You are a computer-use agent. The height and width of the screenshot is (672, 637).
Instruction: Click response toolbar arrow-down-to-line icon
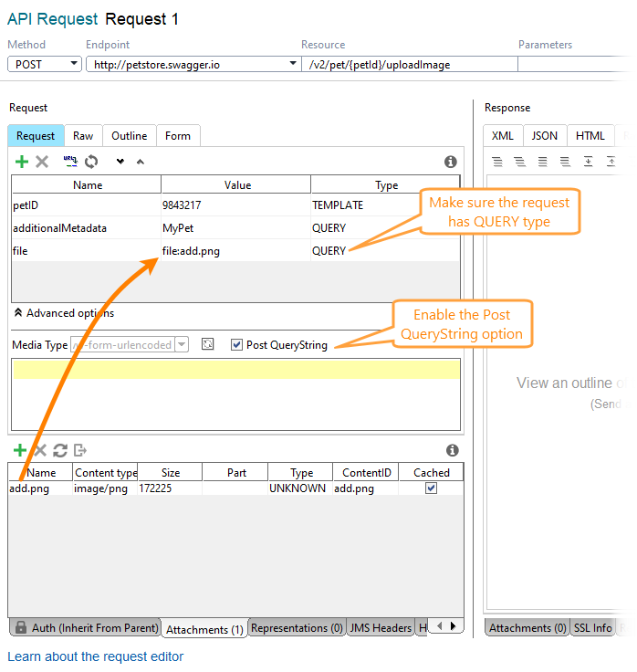pyautogui.click(x=588, y=162)
